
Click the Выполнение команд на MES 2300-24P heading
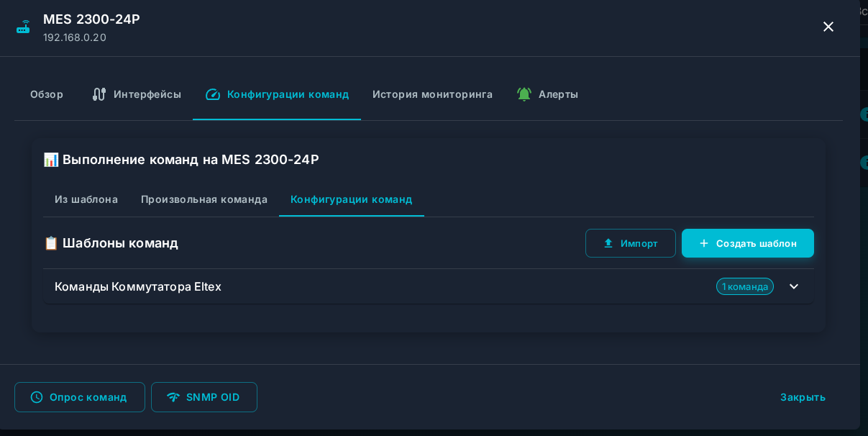pyautogui.click(x=181, y=160)
